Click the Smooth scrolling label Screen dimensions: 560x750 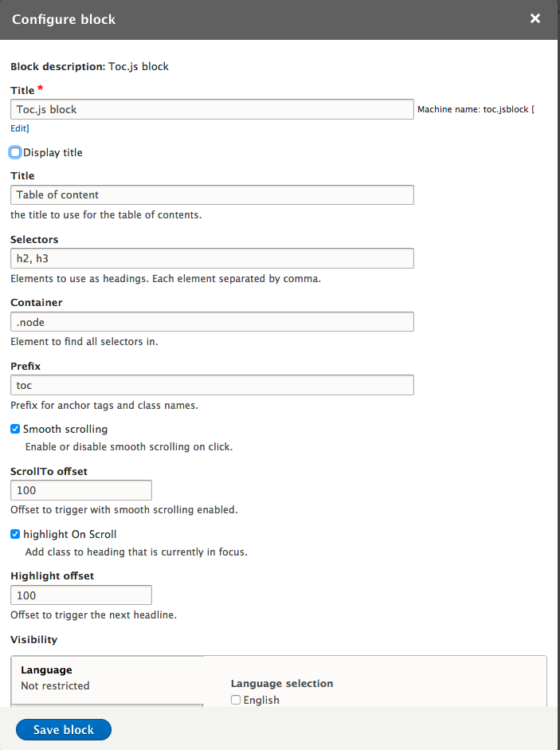pyautogui.click(x=65, y=429)
